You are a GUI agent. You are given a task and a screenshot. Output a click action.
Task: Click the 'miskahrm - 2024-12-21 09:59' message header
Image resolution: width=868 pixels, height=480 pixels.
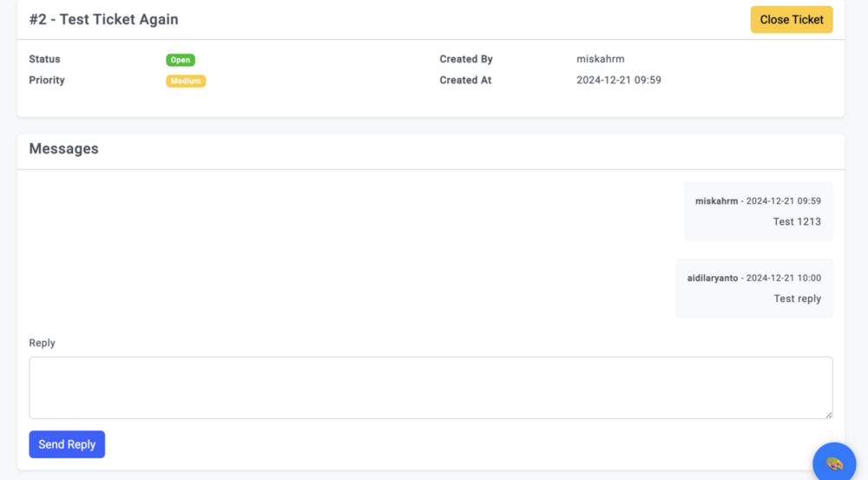[x=758, y=201]
